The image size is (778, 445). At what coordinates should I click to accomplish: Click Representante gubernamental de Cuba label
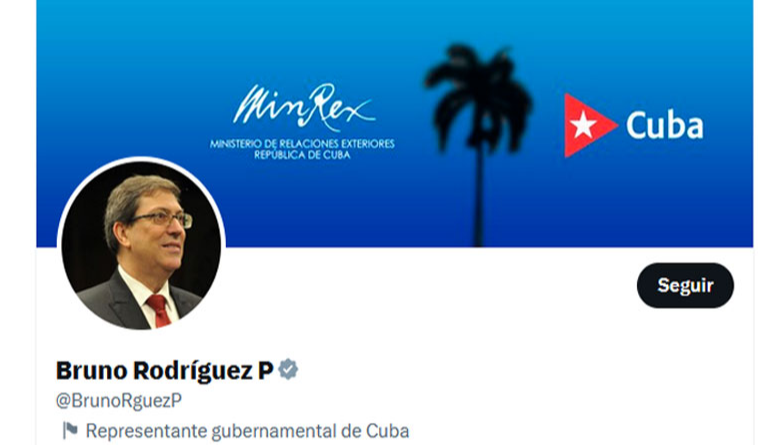[x=247, y=431]
